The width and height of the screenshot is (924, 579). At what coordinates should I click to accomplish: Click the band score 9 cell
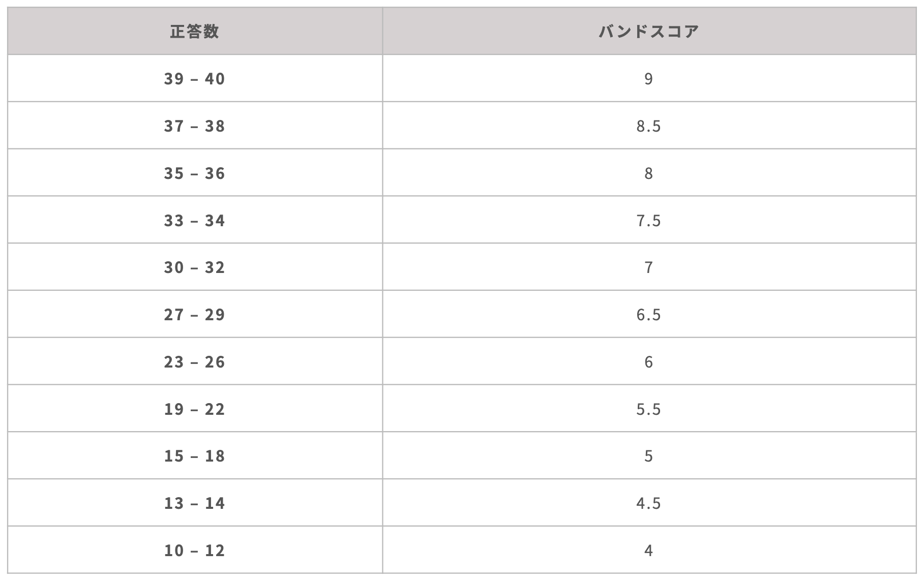[649, 78]
